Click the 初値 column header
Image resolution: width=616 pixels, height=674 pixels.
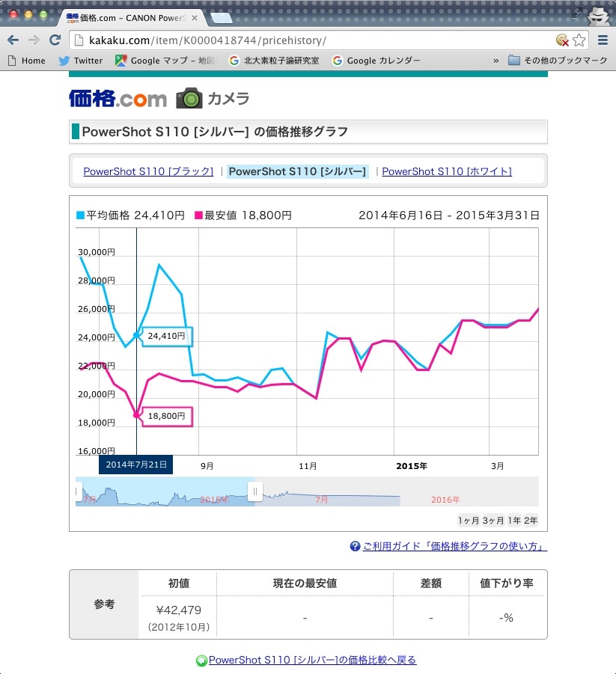[179, 583]
